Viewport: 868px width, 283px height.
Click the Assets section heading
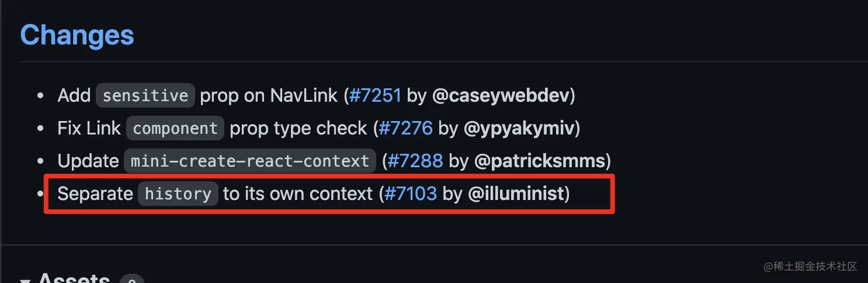[74, 278]
